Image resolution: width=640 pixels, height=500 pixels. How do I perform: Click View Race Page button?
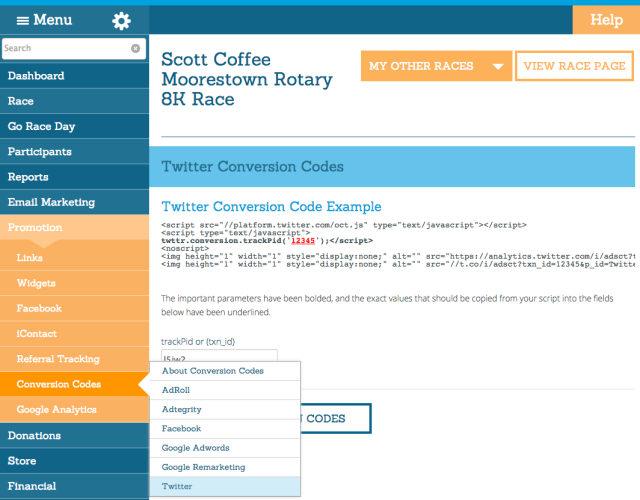(x=574, y=66)
